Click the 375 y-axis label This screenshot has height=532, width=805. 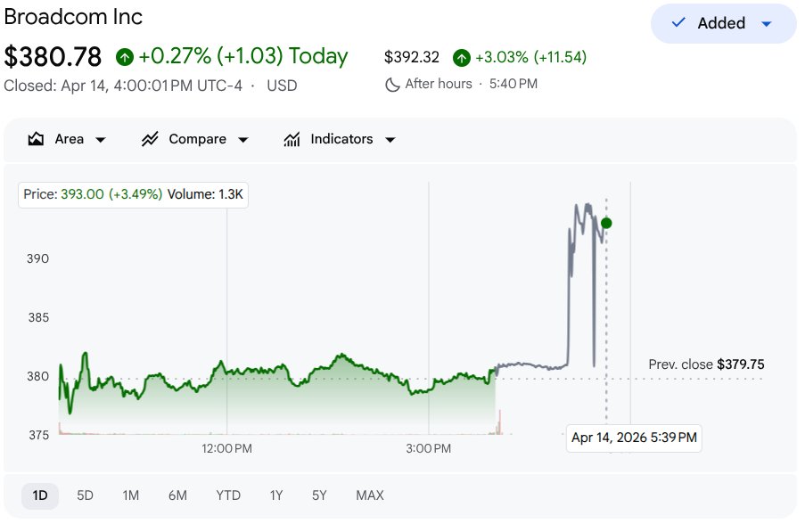tap(38, 435)
